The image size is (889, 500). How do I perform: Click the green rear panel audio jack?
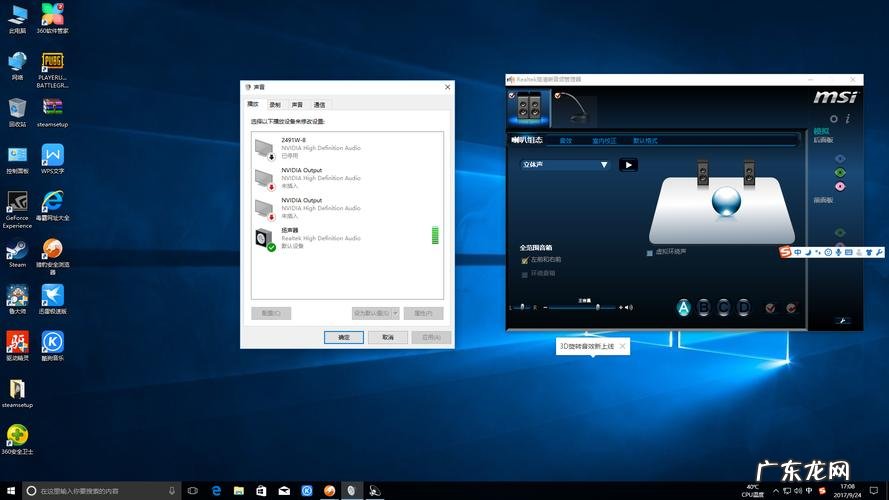coord(840,172)
